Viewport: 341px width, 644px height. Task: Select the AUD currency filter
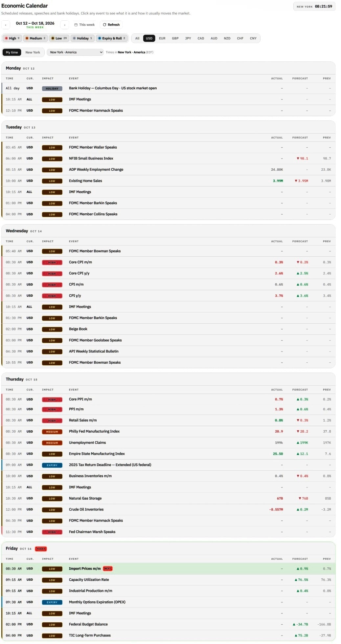(x=214, y=38)
